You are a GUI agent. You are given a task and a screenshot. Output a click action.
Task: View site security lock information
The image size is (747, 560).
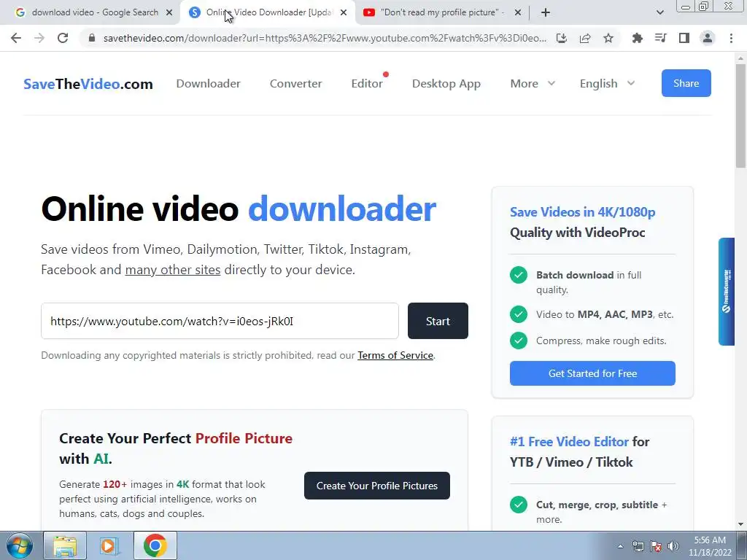pos(92,38)
